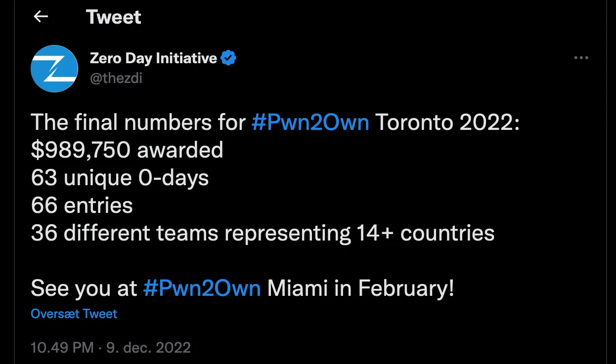
Task: Click the 66 entries line
Action: pyautogui.click(x=82, y=205)
